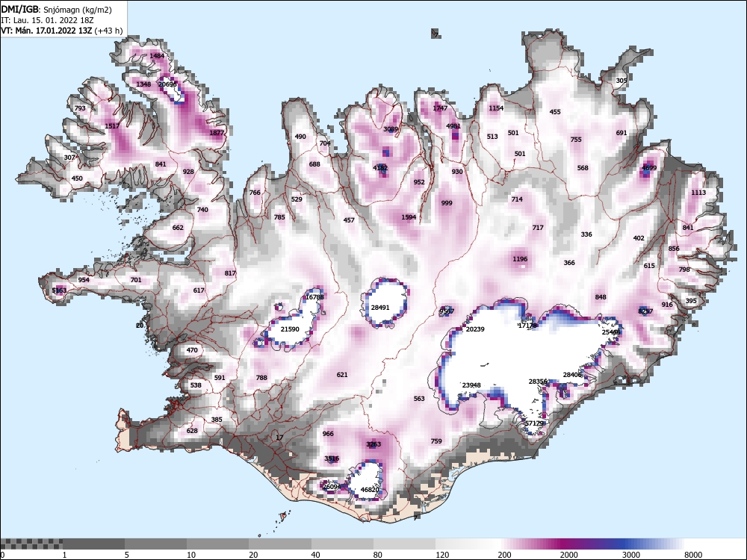Click the map value '1484'
The height and width of the screenshot is (560, 747).
point(157,56)
